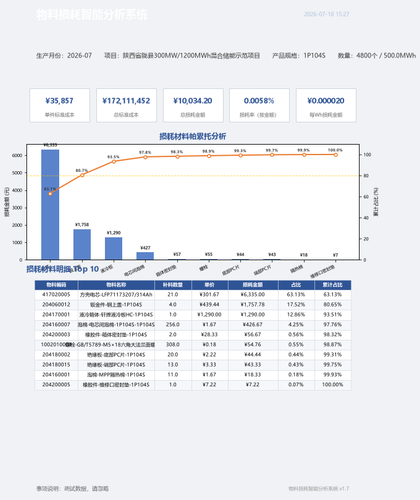Click the 数量: 4800个 / 500.0MWh text
Screen dimensions: 420x500
click(377, 56)
